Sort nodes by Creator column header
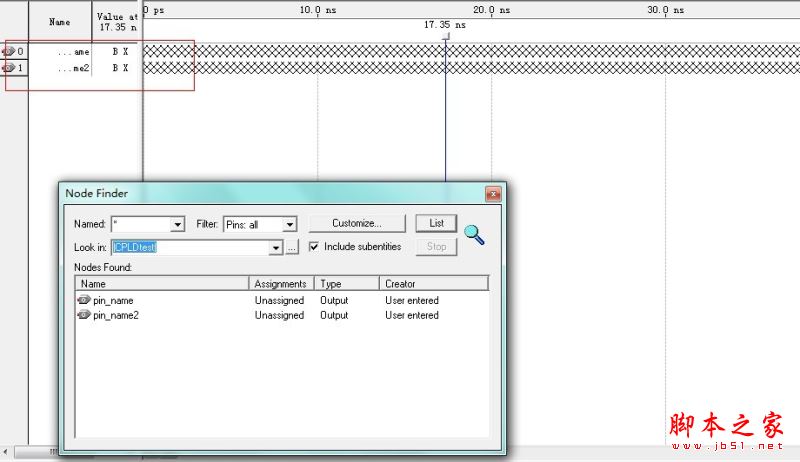 434,284
